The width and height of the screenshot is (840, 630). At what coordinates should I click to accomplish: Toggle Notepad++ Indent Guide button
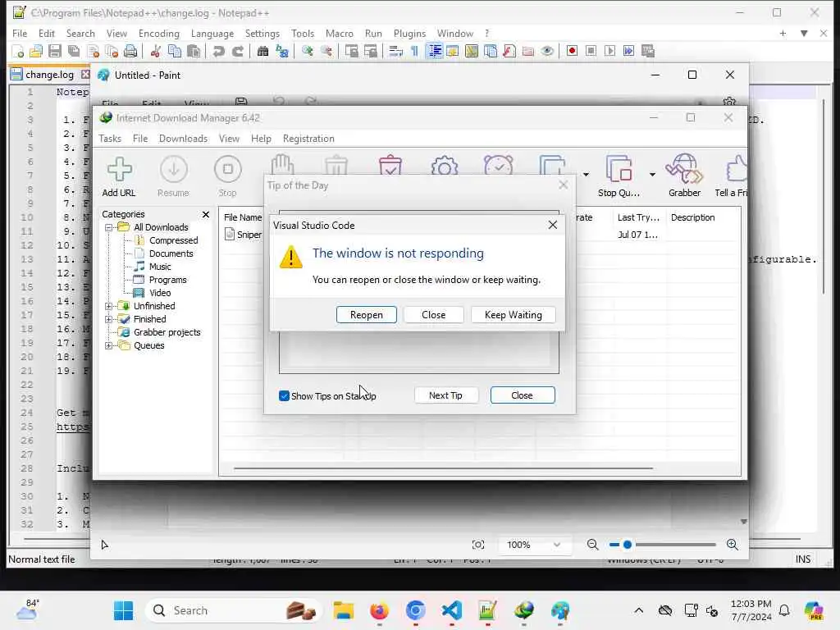(434, 52)
